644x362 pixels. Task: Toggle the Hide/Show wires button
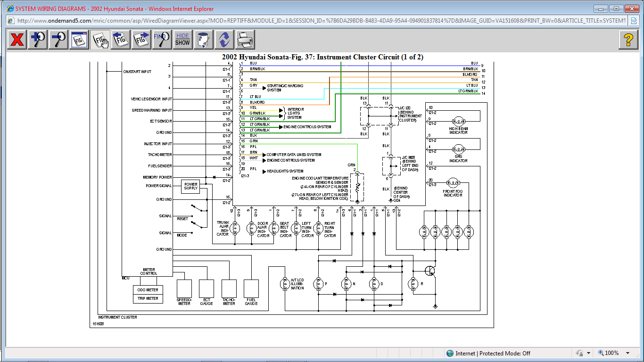(x=182, y=40)
